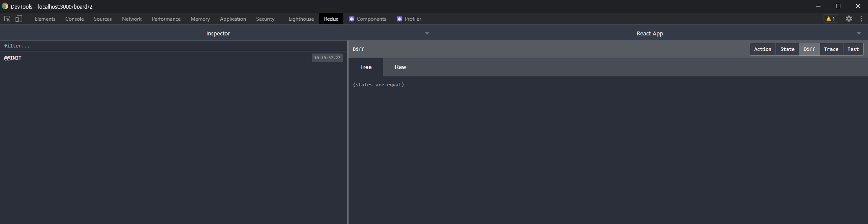Click the "(states are equal)" message
This screenshot has height=224, width=868.
click(x=378, y=85)
